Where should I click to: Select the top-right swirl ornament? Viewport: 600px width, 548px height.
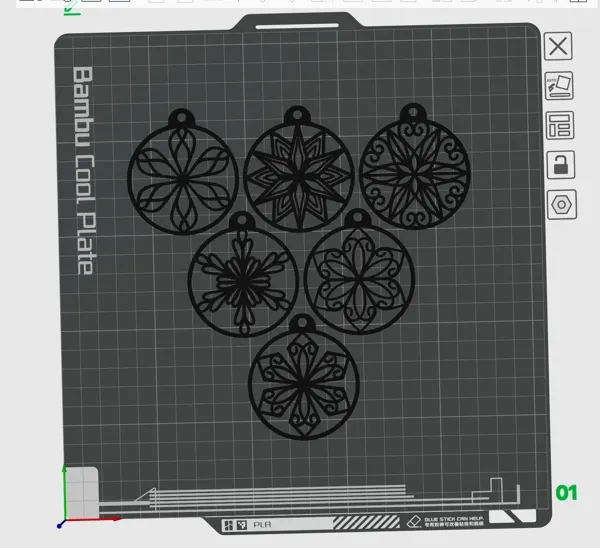click(414, 166)
